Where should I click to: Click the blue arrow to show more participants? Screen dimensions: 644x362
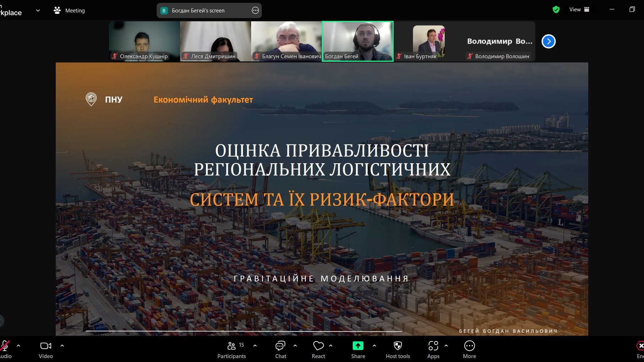(x=548, y=42)
